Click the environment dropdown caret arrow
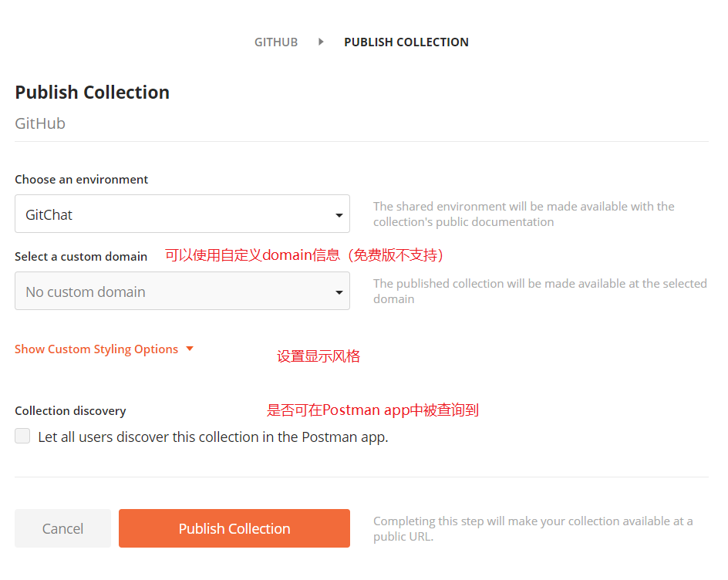 pyautogui.click(x=339, y=215)
